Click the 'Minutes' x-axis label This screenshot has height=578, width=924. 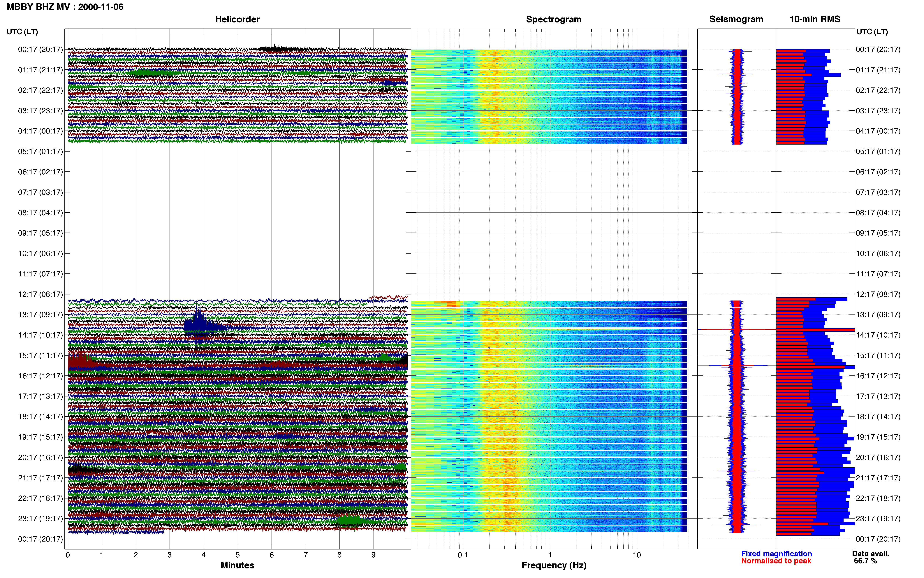[x=237, y=565]
